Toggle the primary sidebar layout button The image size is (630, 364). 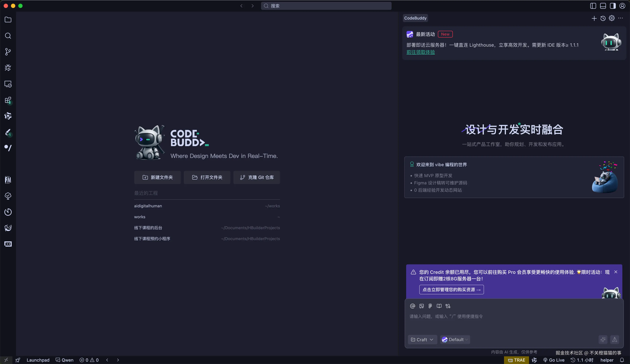(593, 6)
